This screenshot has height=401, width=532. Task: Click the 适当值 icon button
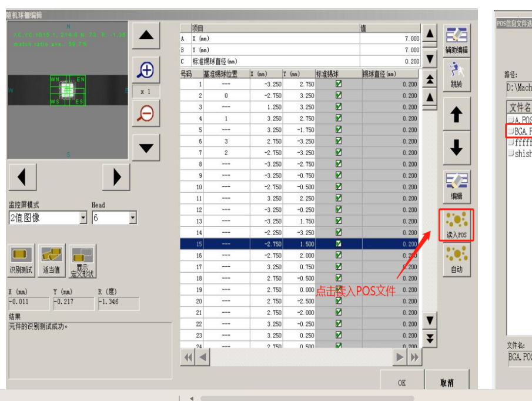[x=51, y=261]
